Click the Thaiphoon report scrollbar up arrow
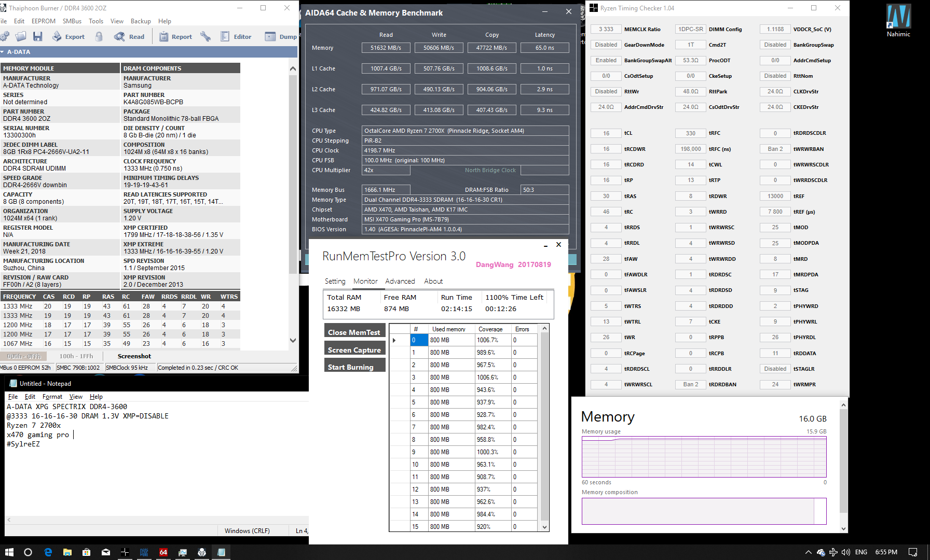This screenshot has width=930, height=560. click(x=293, y=68)
